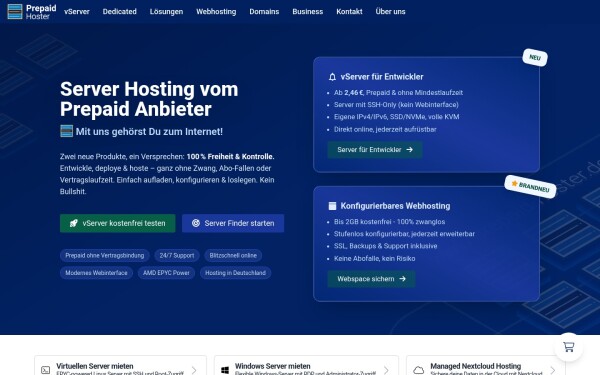Click vServer für Entwickler heading

coord(382,77)
